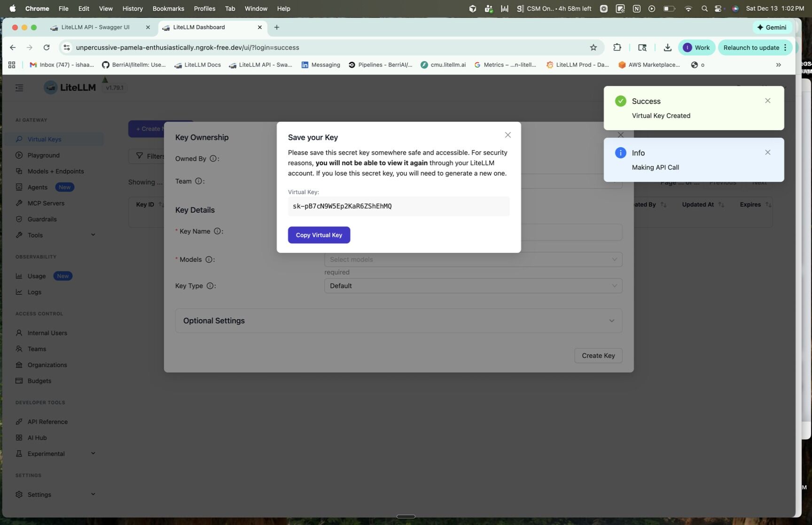Screen dimensions: 812x525
Task: Show hidden bookmarks with the chevron
Action: [x=778, y=65]
